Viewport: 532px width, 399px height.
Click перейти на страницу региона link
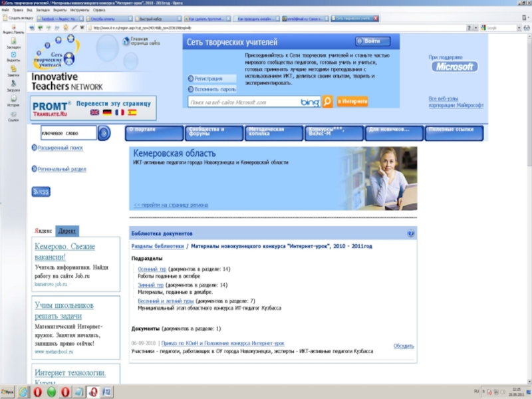pos(171,205)
